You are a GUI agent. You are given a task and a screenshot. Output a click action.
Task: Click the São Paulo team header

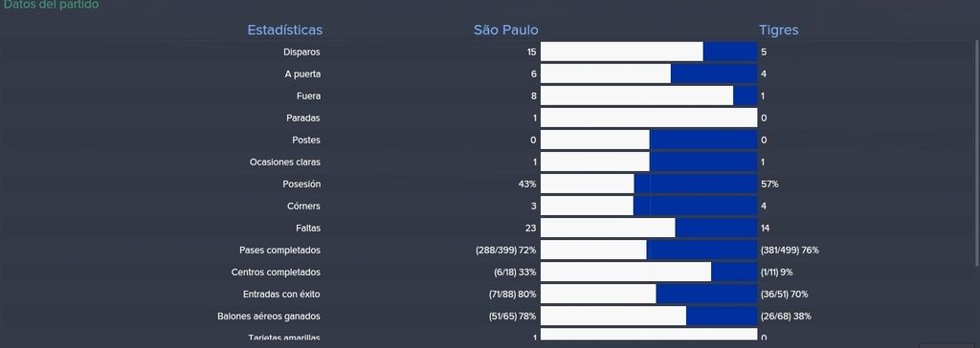[x=505, y=30]
